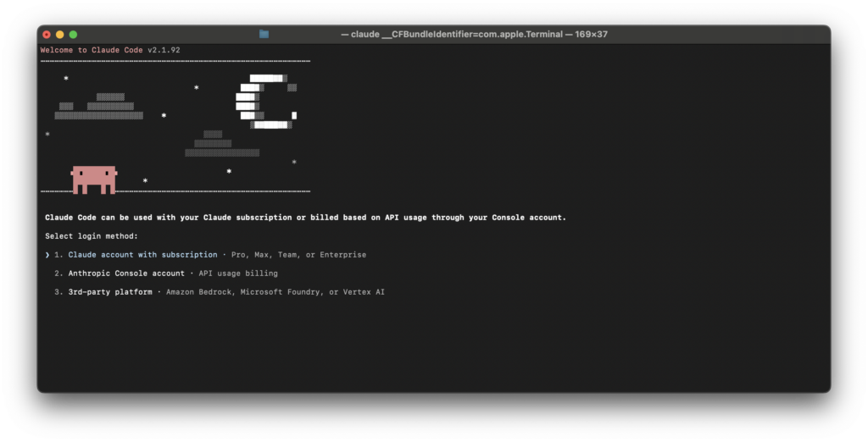This screenshot has height=442, width=868.
Task: Select Claude account with subscription option
Action: point(142,255)
